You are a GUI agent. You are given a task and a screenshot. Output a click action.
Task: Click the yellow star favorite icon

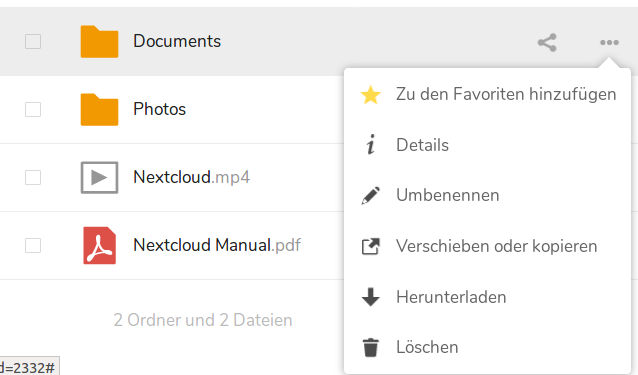pos(370,95)
